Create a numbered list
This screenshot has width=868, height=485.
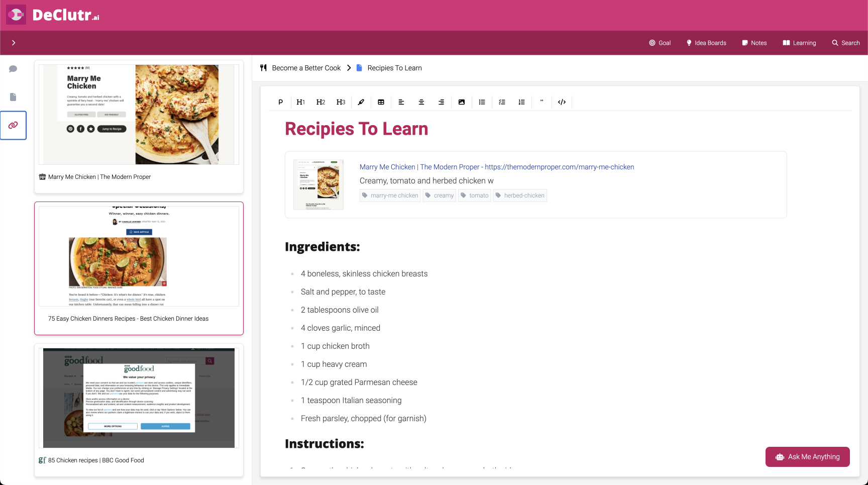pyautogui.click(x=521, y=102)
